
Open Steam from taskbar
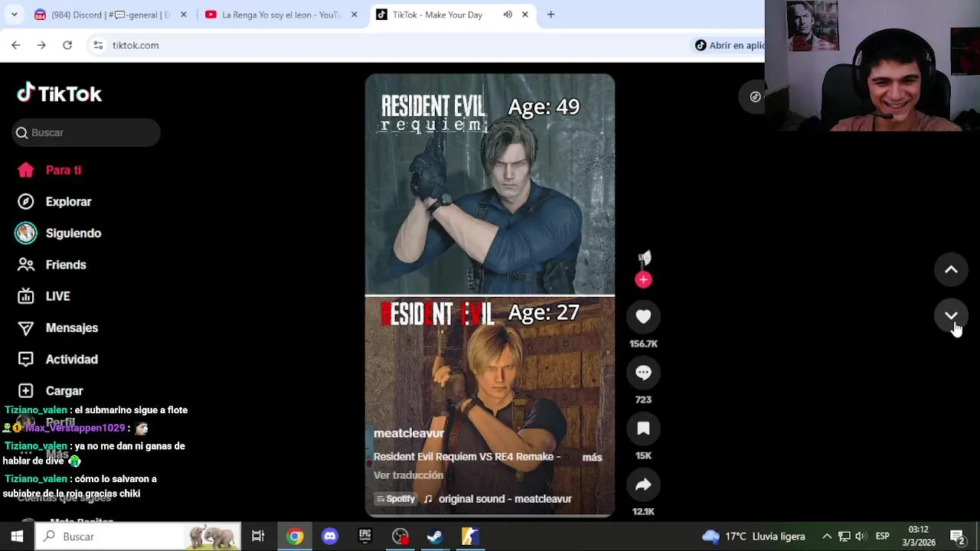click(435, 536)
